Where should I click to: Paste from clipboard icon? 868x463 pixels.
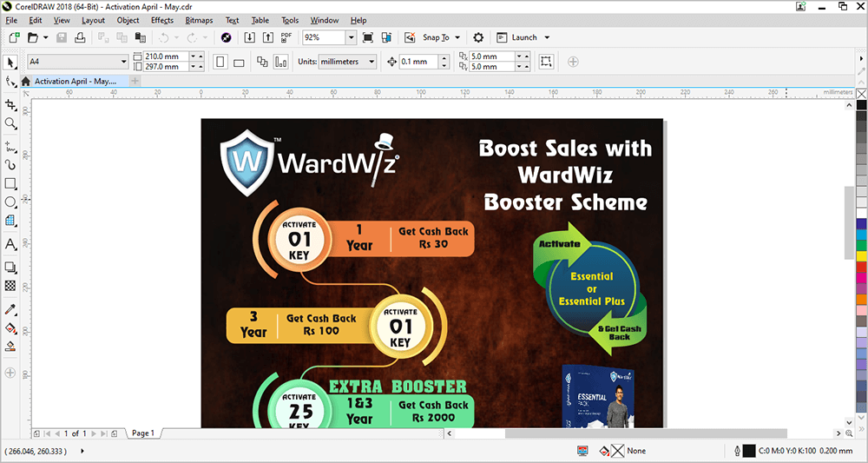[141, 37]
